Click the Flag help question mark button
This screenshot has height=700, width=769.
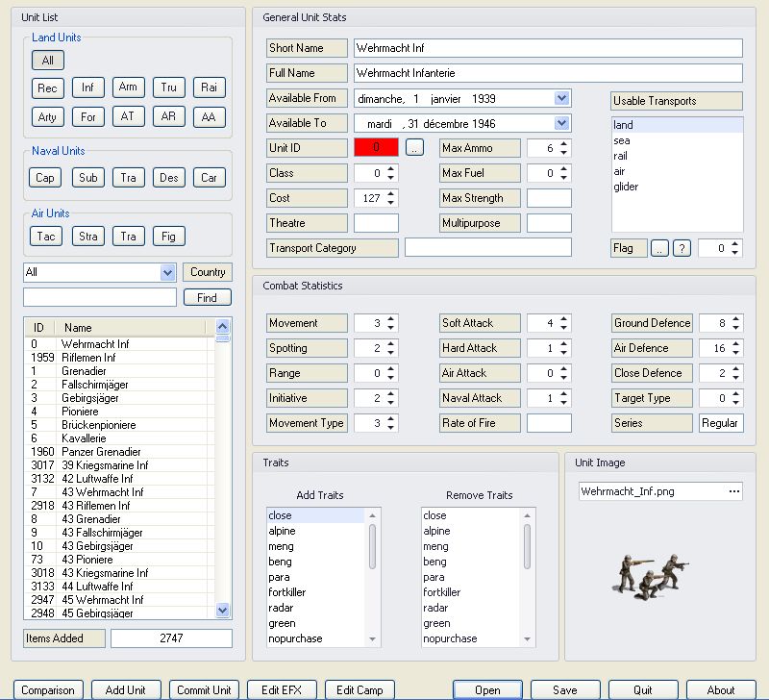pyautogui.click(x=682, y=248)
